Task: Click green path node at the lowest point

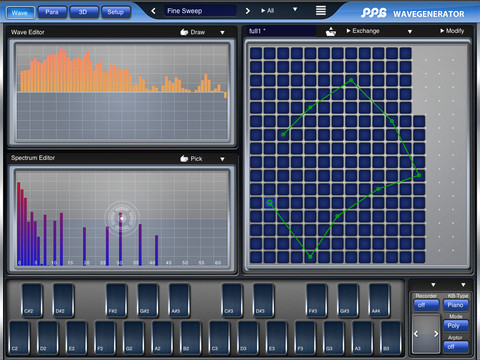Action: pyautogui.click(x=310, y=257)
